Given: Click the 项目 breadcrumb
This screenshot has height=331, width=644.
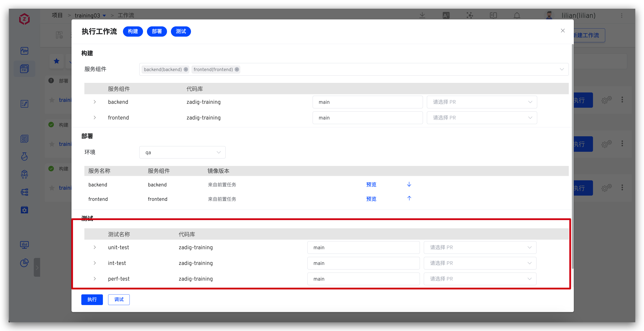Looking at the screenshot, I should (57, 15).
